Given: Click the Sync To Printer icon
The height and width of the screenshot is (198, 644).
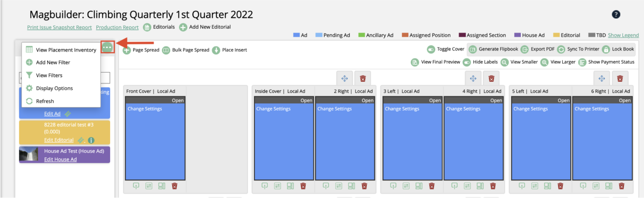Looking at the screenshot, I should click(561, 49).
